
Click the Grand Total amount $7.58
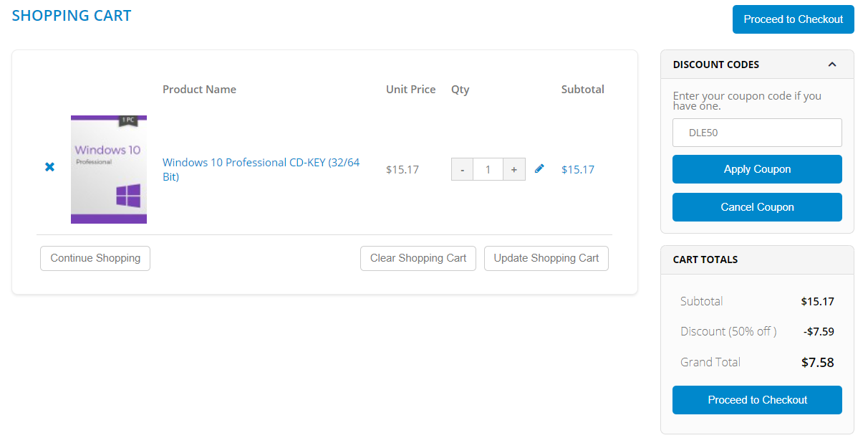point(817,363)
